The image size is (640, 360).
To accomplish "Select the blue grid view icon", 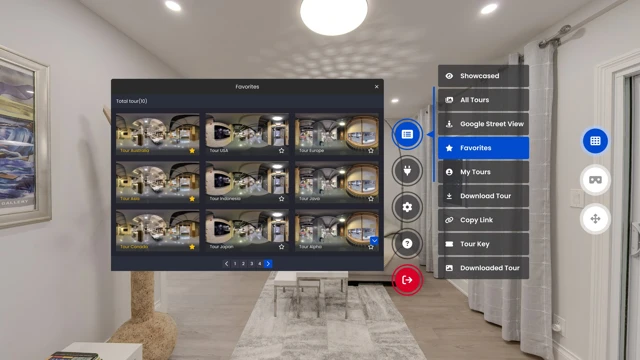I will click(x=595, y=141).
